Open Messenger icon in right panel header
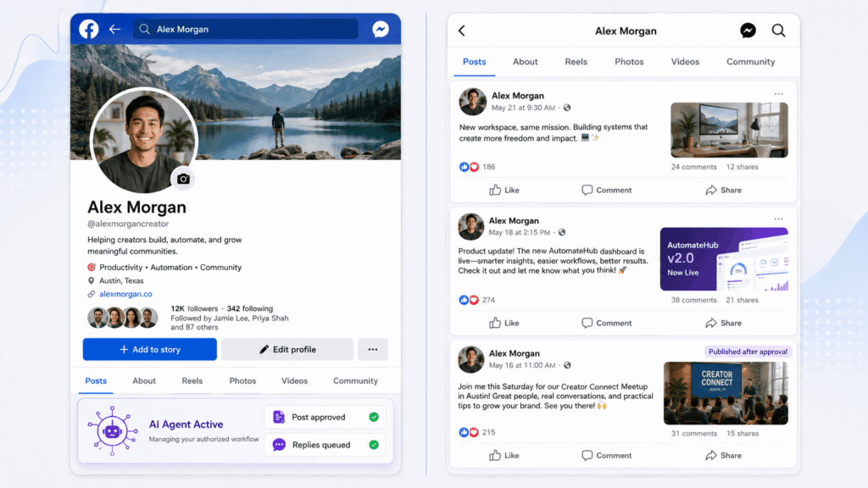This screenshot has width=868, height=488. [x=748, y=30]
